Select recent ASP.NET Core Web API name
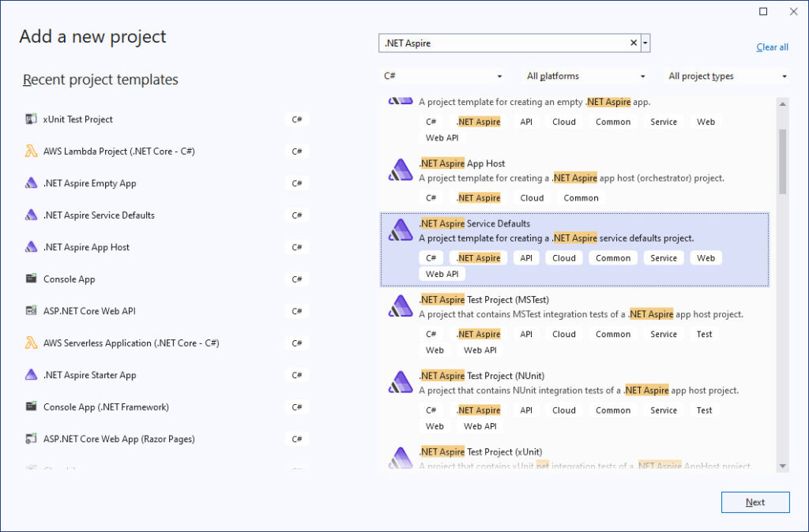This screenshot has width=809, height=532. point(89,311)
